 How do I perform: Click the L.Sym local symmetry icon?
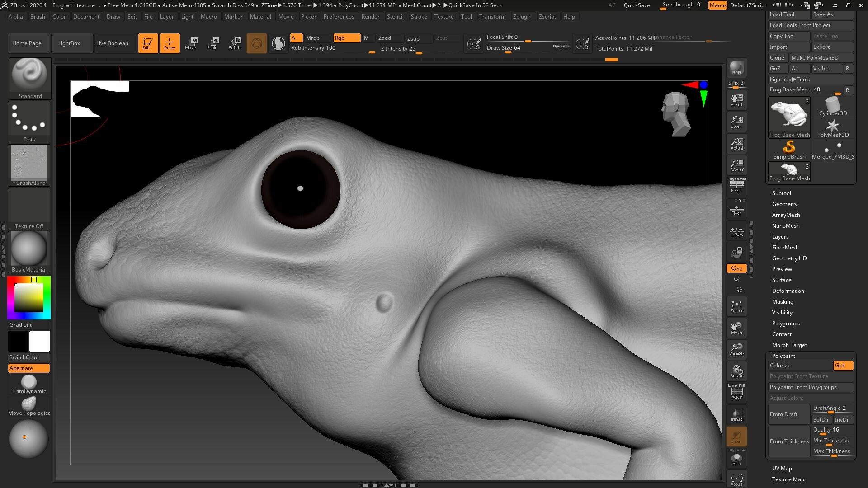tap(736, 231)
